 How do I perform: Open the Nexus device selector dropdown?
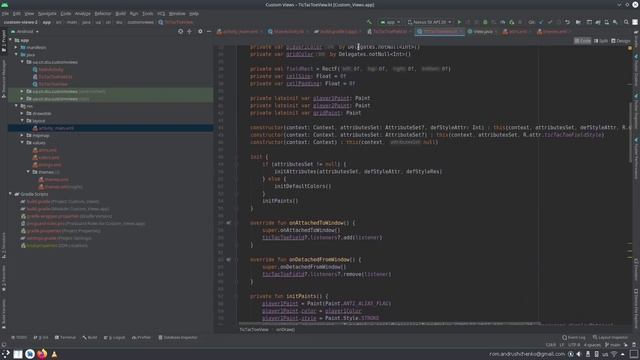pyautogui.click(x=430, y=22)
